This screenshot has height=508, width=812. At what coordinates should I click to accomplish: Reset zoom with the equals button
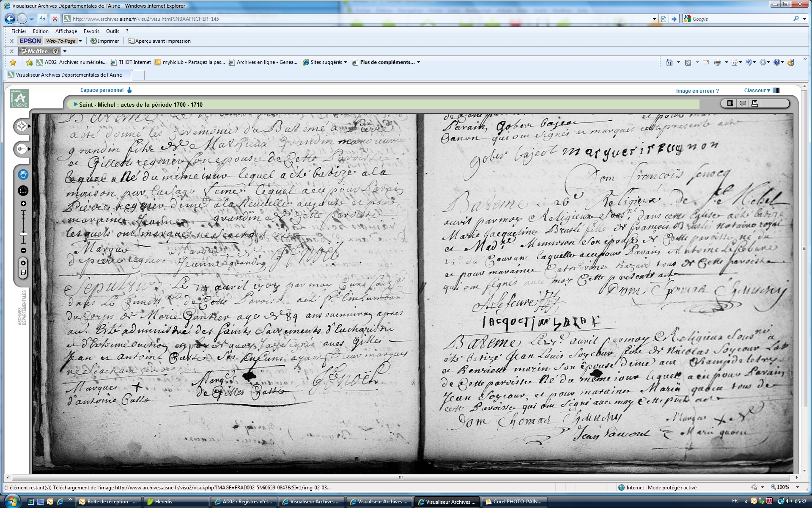point(23,263)
